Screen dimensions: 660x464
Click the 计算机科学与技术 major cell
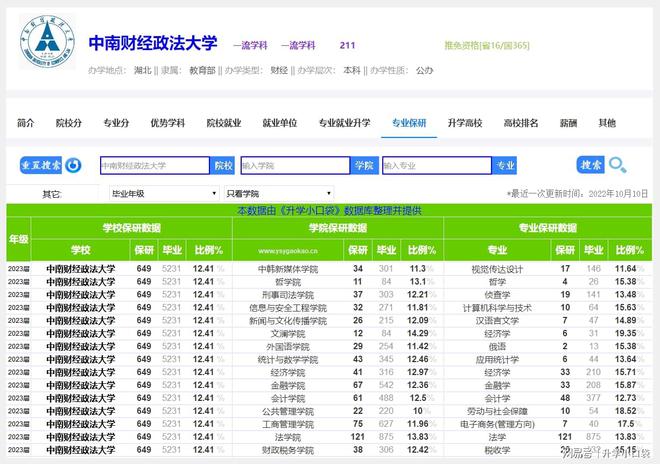(497, 308)
